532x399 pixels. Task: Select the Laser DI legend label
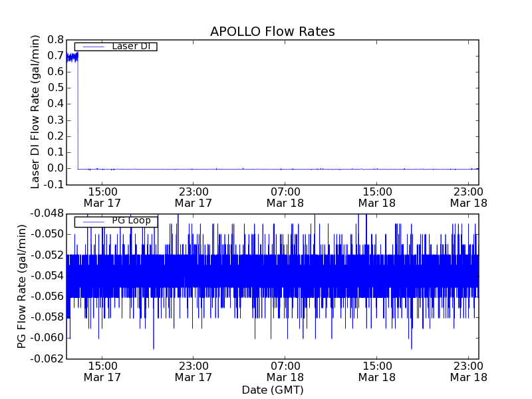tap(130, 47)
